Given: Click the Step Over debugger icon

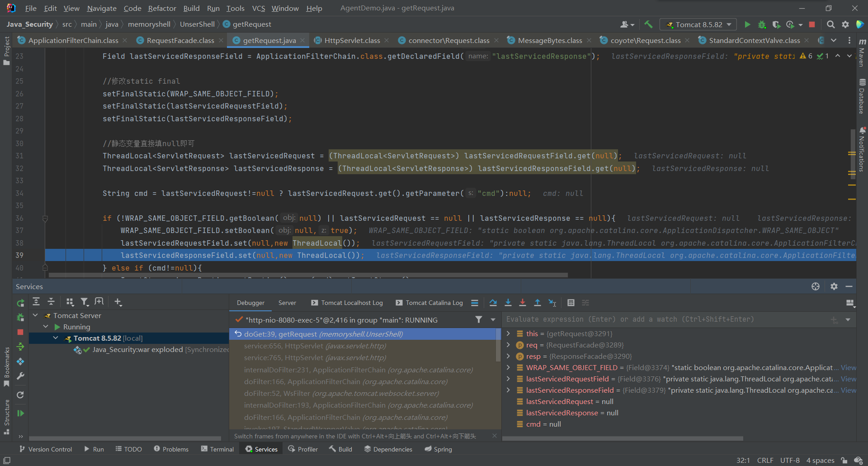Looking at the screenshot, I should (x=493, y=303).
